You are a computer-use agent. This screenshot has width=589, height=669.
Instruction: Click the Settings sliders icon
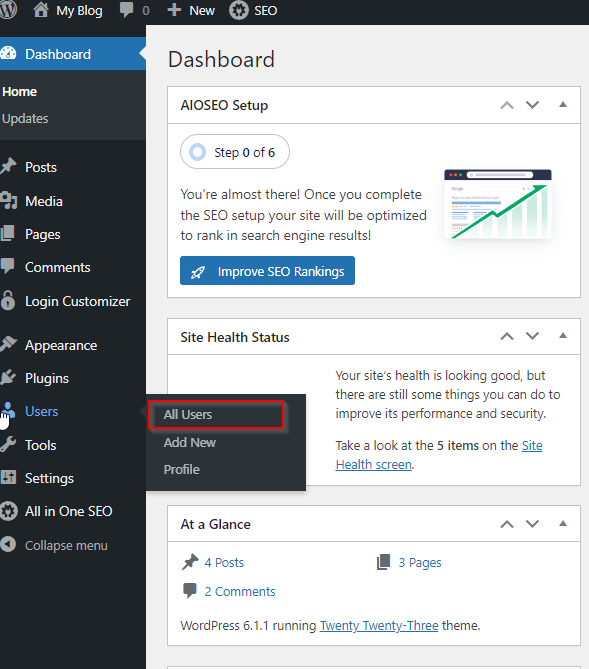coord(8,477)
